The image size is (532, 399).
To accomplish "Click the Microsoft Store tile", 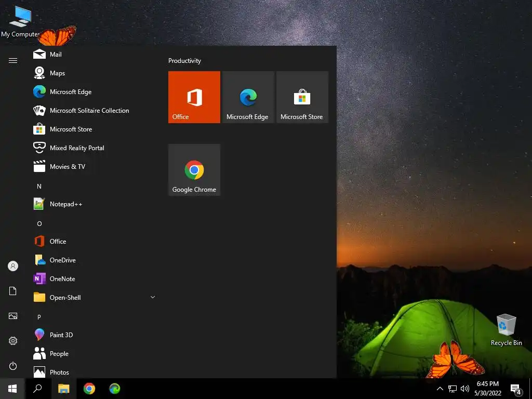I will pos(302,97).
